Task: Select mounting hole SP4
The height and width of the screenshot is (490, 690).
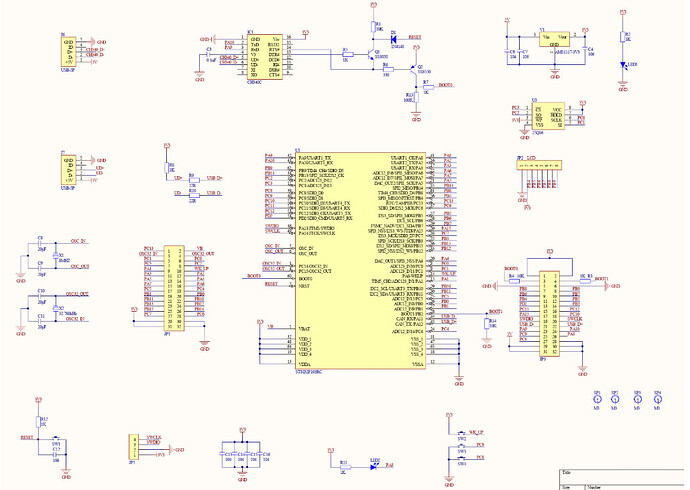Action: point(657,399)
